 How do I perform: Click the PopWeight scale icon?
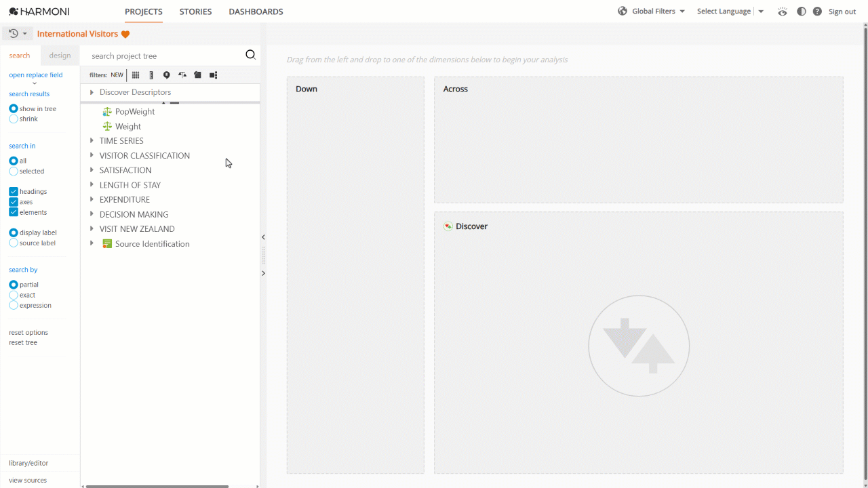pos(107,111)
